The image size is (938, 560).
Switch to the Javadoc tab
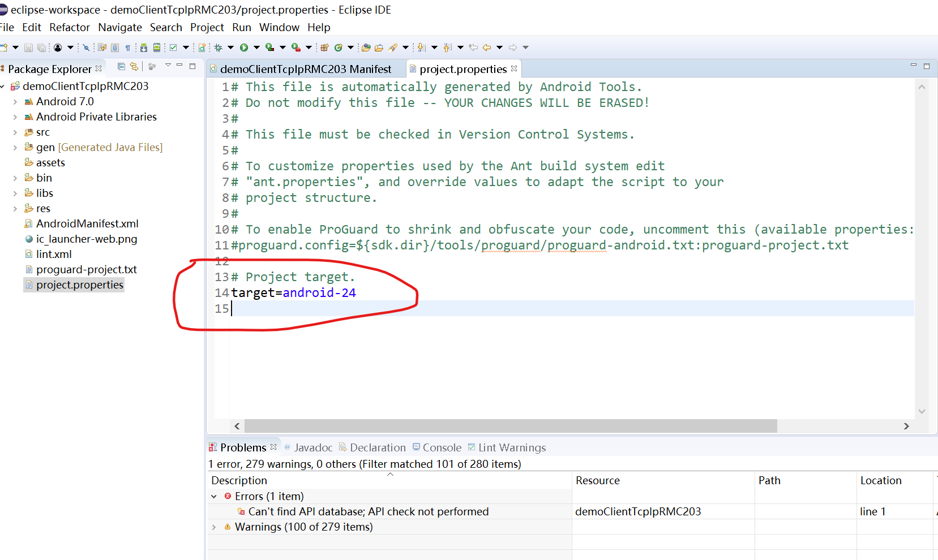tap(308, 447)
